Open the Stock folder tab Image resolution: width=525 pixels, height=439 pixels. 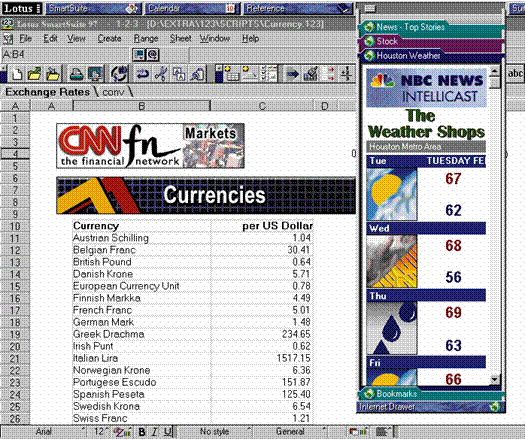[387, 41]
